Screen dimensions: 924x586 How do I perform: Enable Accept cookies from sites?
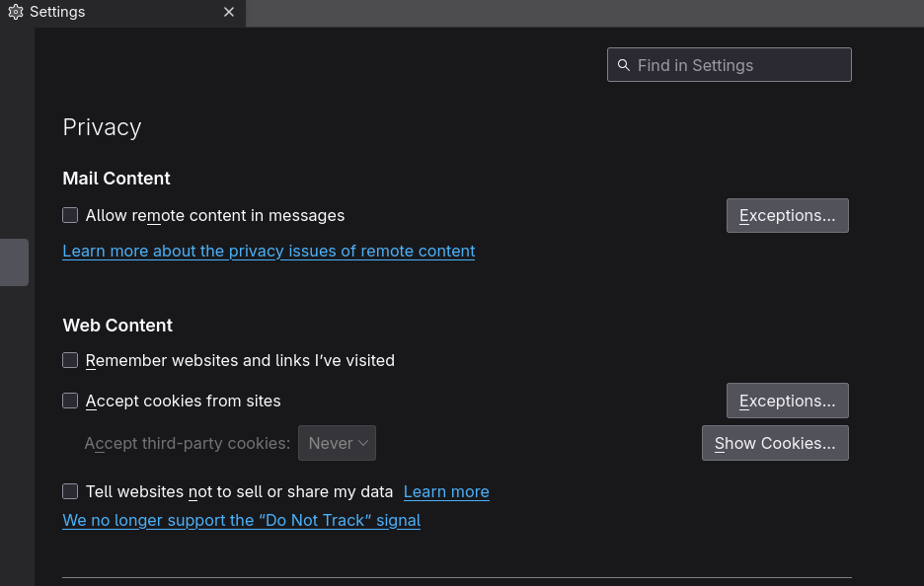coord(70,401)
